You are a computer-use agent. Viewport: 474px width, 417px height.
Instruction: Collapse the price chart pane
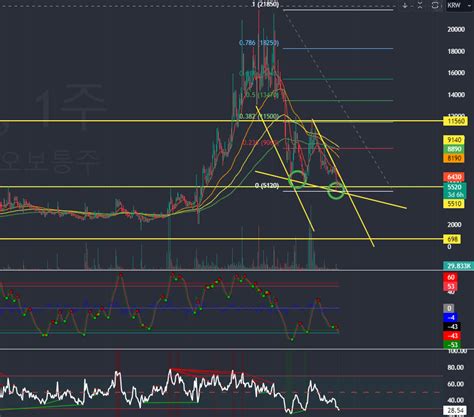[420, 5]
